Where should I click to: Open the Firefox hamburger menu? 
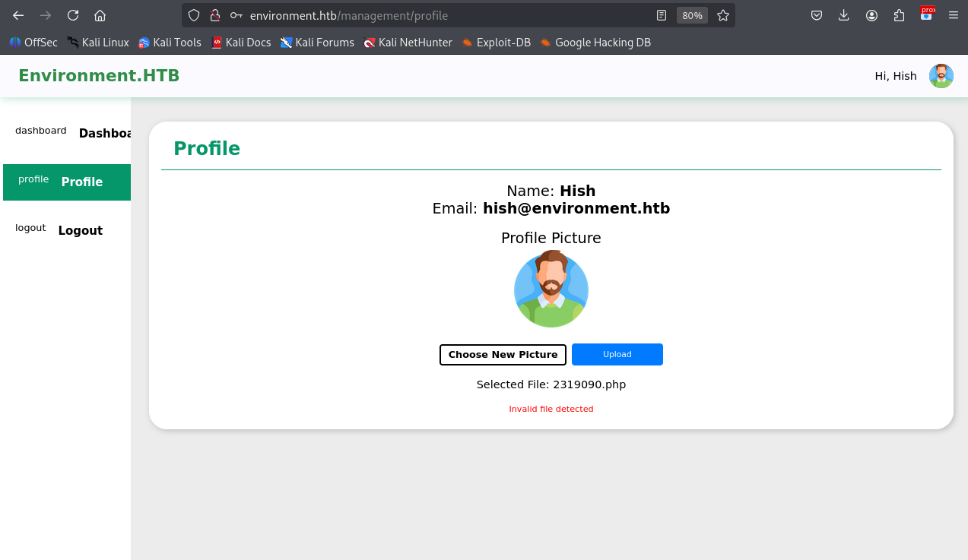(x=954, y=15)
